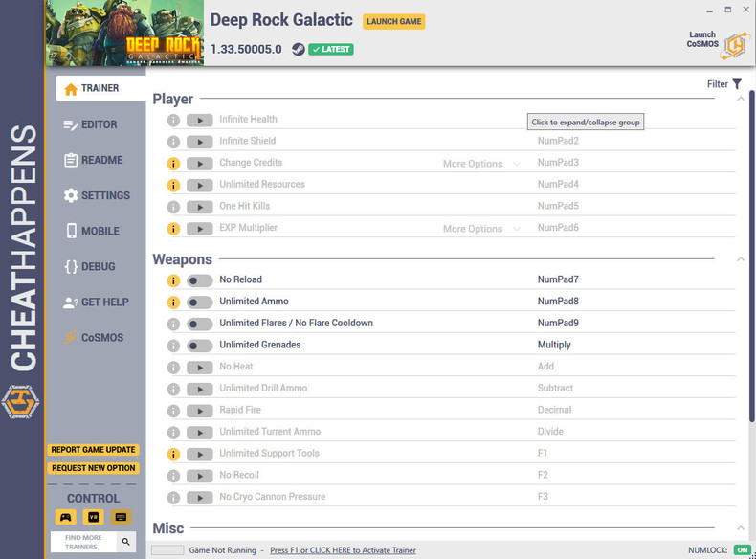
Task: Open the yellow info icon for Change Credits
Action: (x=173, y=164)
